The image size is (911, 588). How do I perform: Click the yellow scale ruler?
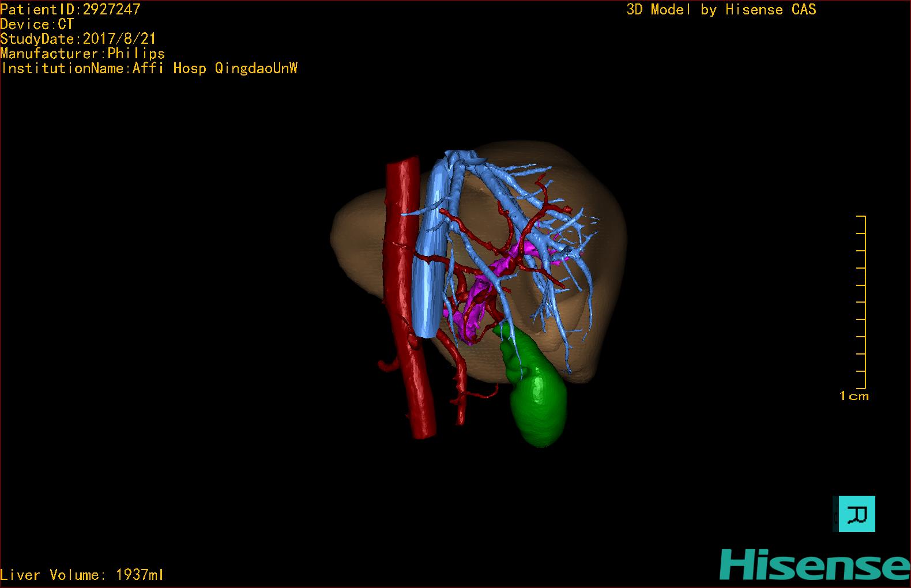pos(861,302)
